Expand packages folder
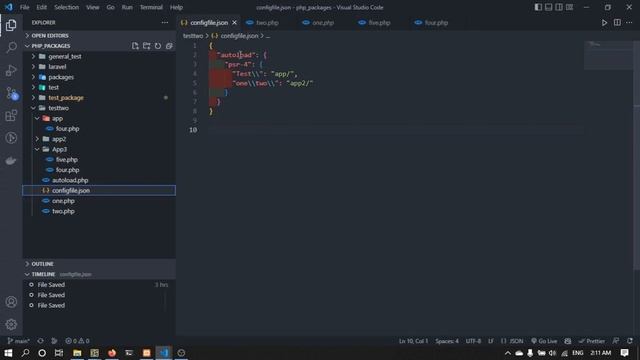 99,77
